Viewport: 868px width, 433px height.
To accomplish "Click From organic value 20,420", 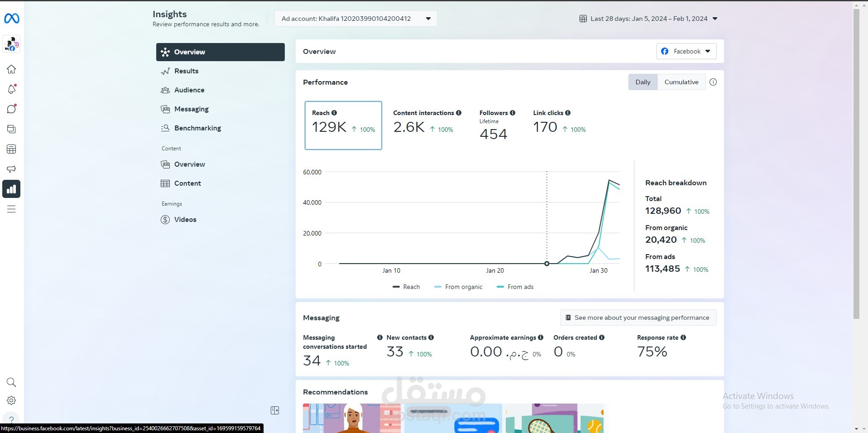I will click(661, 240).
